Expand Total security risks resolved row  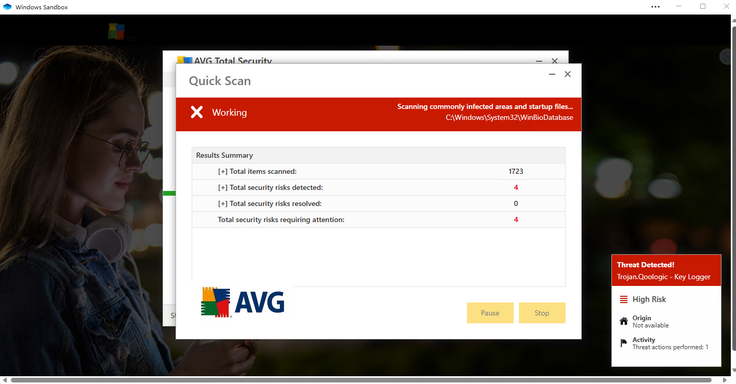222,203
